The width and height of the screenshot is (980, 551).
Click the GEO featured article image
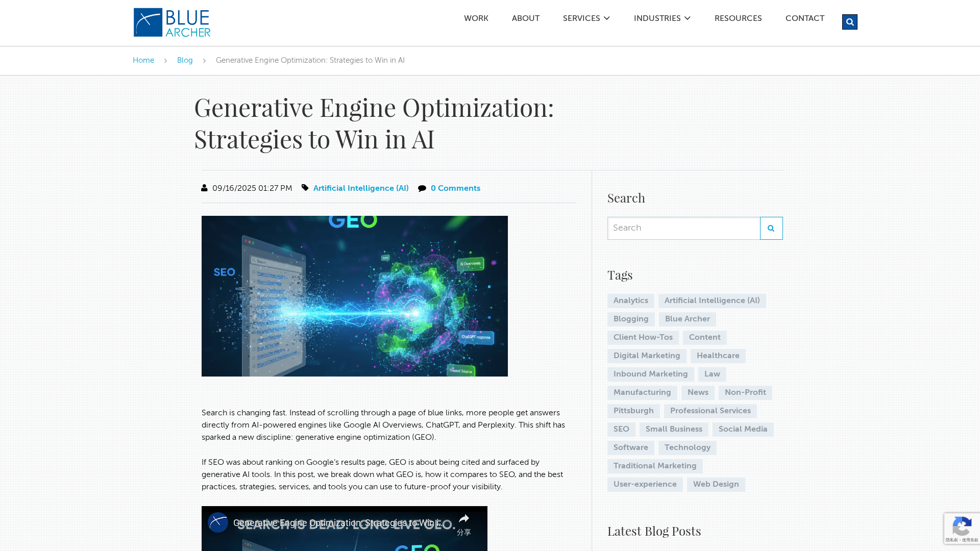pyautogui.click(x=354, y=296)
